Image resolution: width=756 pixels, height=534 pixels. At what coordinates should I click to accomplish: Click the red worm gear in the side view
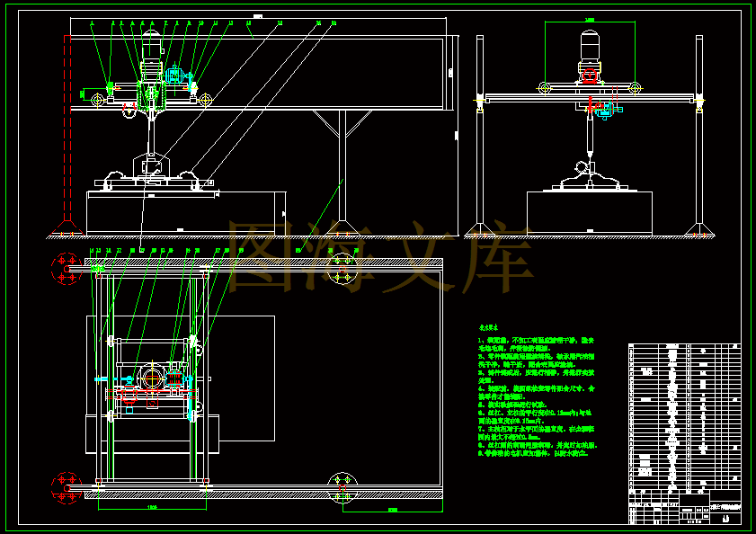[590, 76]
